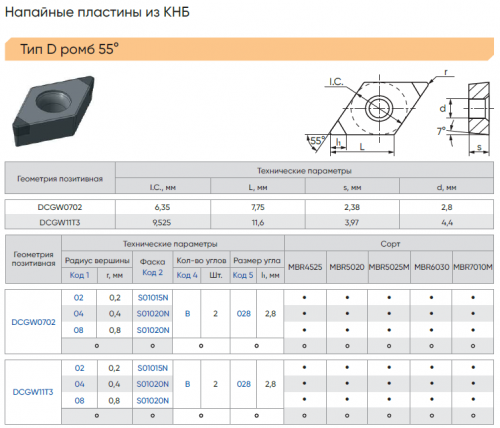Click the 3D rendered insert picture
This screenshot has height=428, width=500.
[x=53, y=111]
